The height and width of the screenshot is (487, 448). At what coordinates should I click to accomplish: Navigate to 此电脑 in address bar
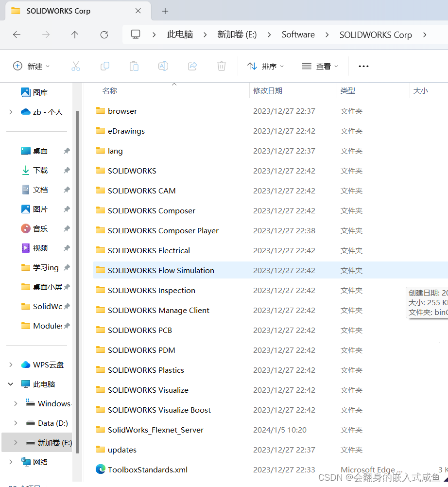[x=180, y=35]
